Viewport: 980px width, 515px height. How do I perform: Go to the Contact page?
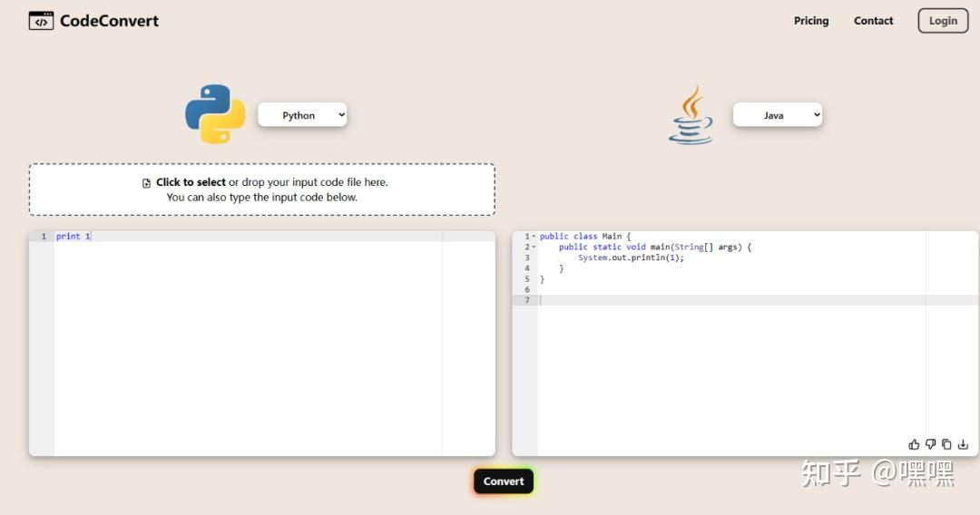[x=873, y=21]
